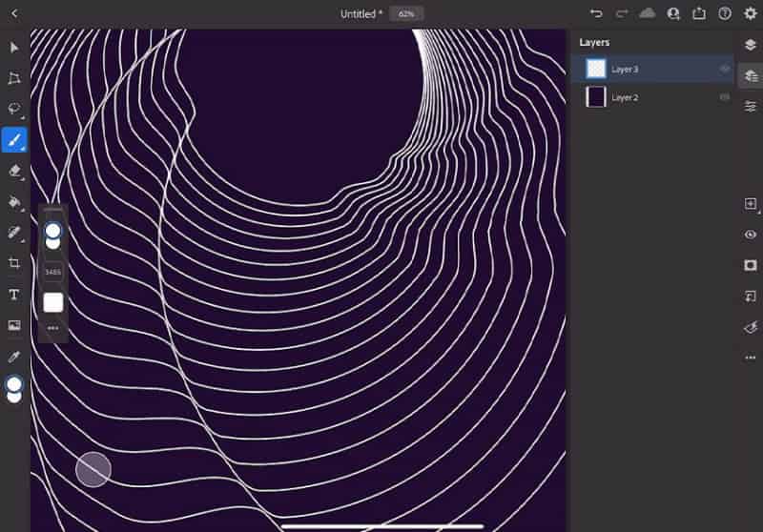
Task: Select the Brush tool
Action: pos(14,140)
